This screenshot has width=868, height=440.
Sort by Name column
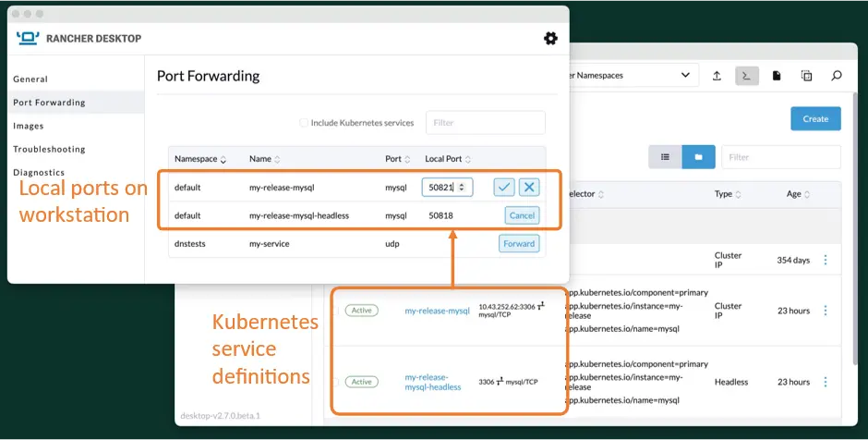(x=265, y=159)
